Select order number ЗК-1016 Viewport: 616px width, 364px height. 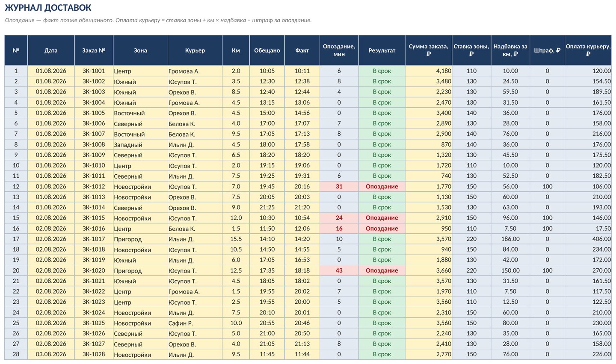(x=94, y=229)
